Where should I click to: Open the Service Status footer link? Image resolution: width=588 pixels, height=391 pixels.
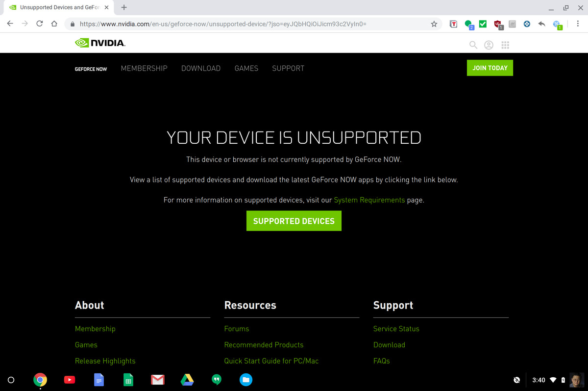396,329
